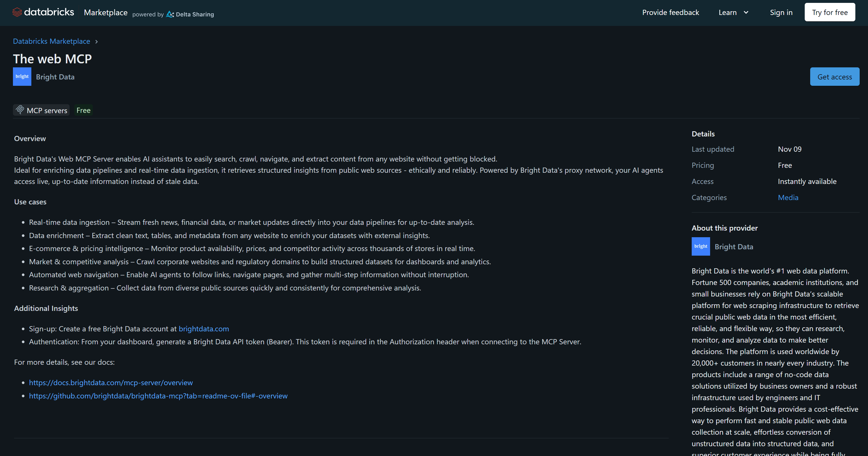The height and width of the screenshot is (456, 868).
Task: Open the brightdata.com sign-up link
Action: [x=204, y=329]
